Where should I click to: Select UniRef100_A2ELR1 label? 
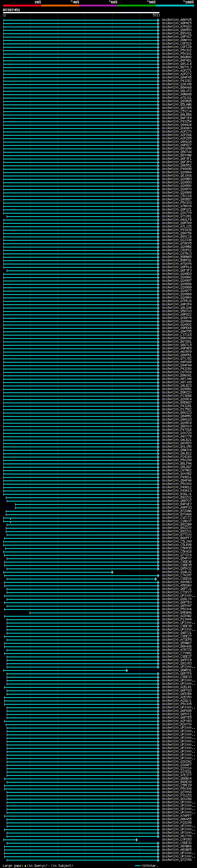[x=177, y=687]
